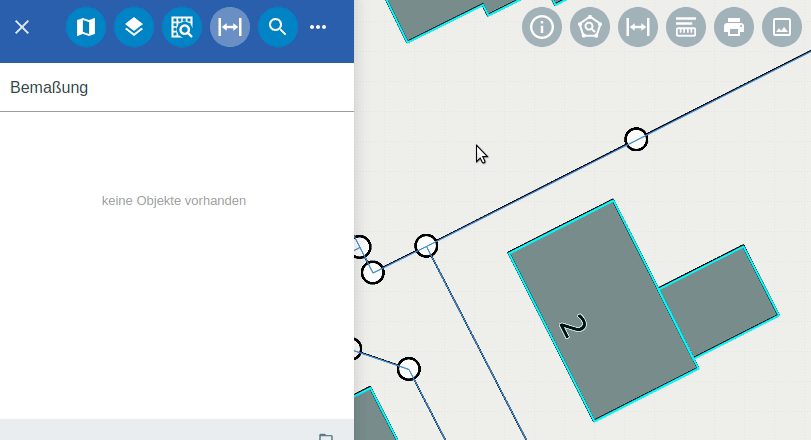This screenshot has height=440, width=811.
Task: Select the polygon search tool on map
Action: (x=590, y=27)
